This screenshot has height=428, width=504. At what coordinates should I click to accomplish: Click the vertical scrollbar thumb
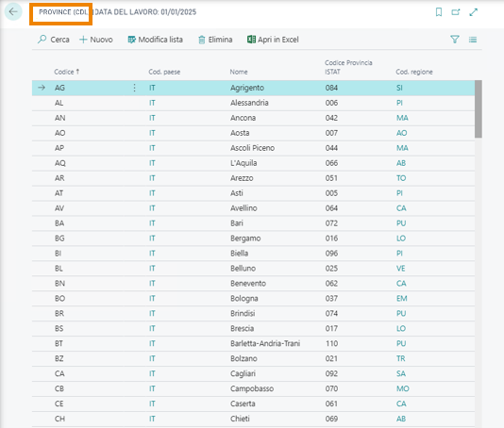click(479, 108)
